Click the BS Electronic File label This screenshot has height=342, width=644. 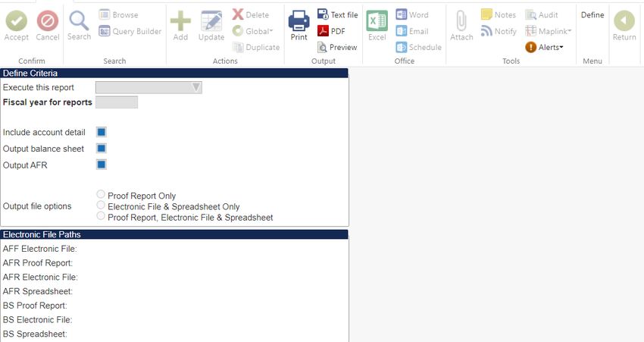click(x=37, y=320)
